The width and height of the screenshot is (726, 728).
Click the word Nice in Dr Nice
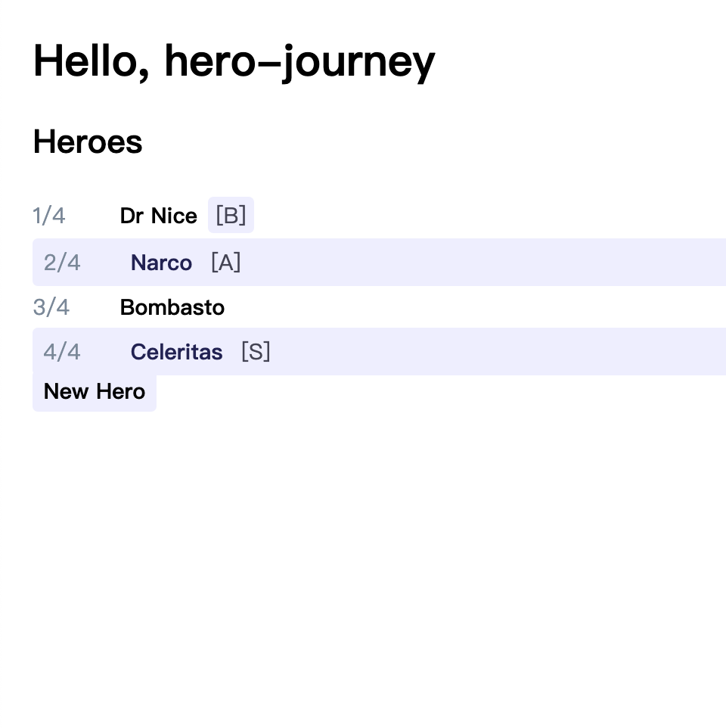(x=175, y=216)
